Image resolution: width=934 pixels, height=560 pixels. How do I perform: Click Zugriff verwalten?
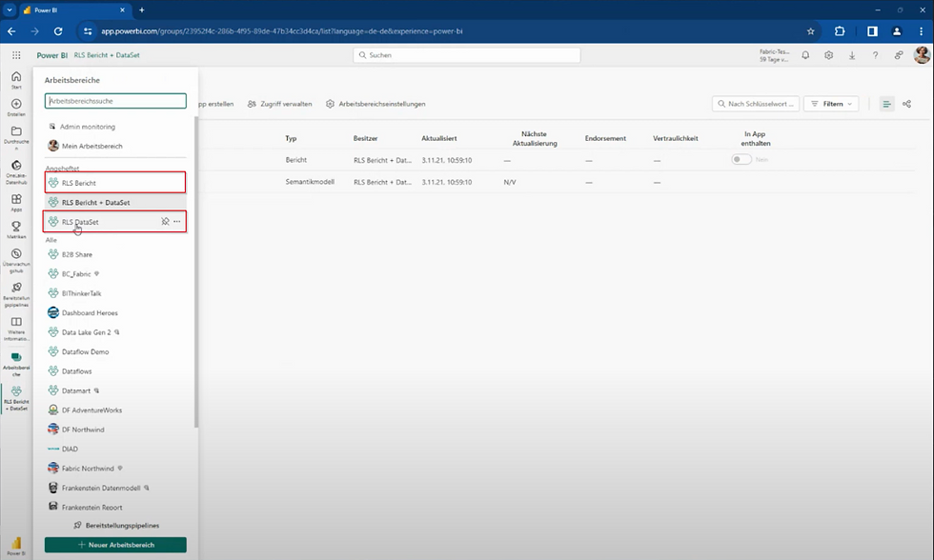point(279,104)
